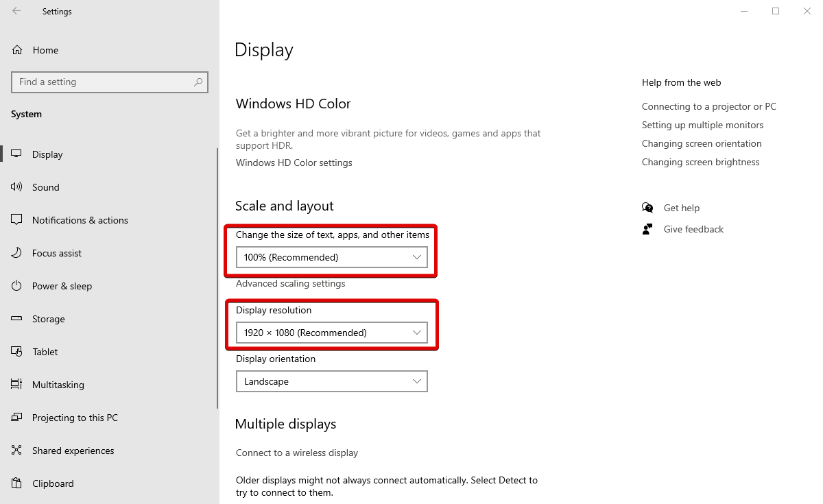
Task: Open Advanced scaling settings
Action: point(291,283)
